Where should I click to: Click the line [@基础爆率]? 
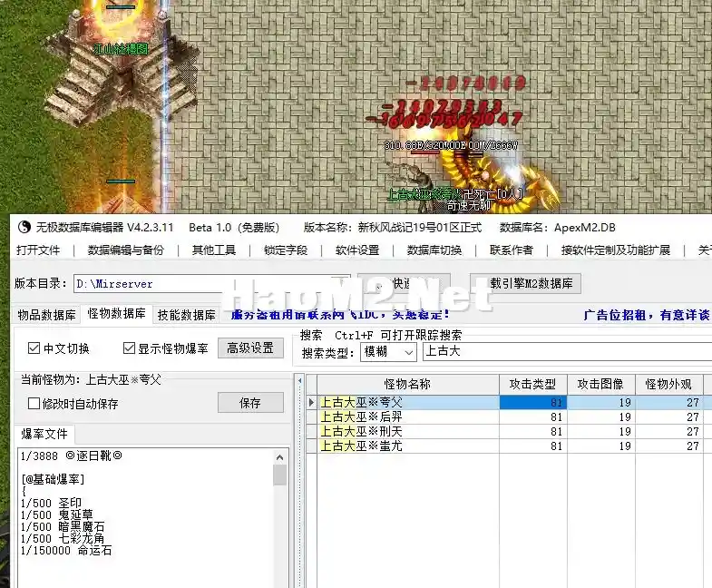pyautogui.click(x=53, y=479)
